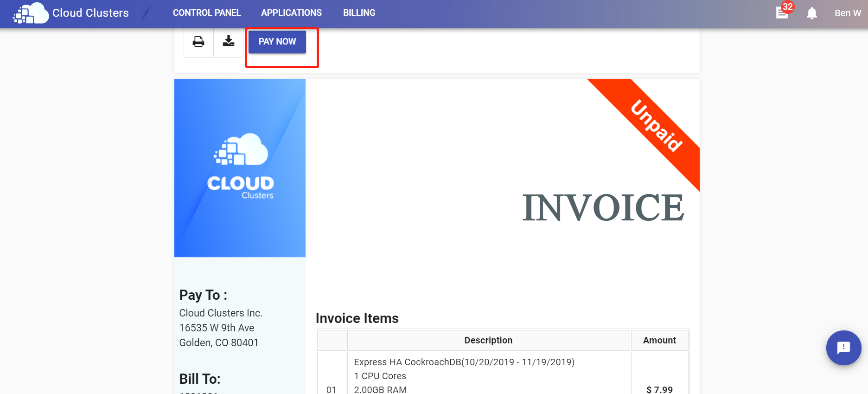Print the invoice with printer icon

pyautogui.click(x=198, y=42)
